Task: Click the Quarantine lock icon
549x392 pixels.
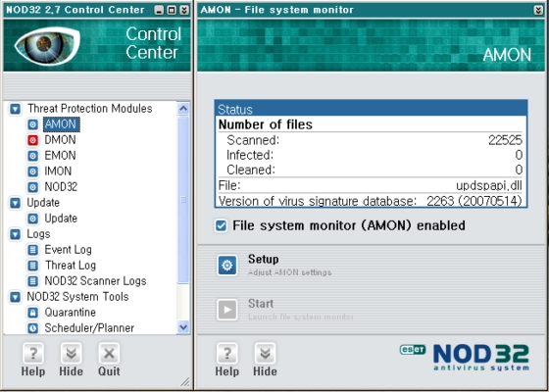Action: tap(33, 313)
